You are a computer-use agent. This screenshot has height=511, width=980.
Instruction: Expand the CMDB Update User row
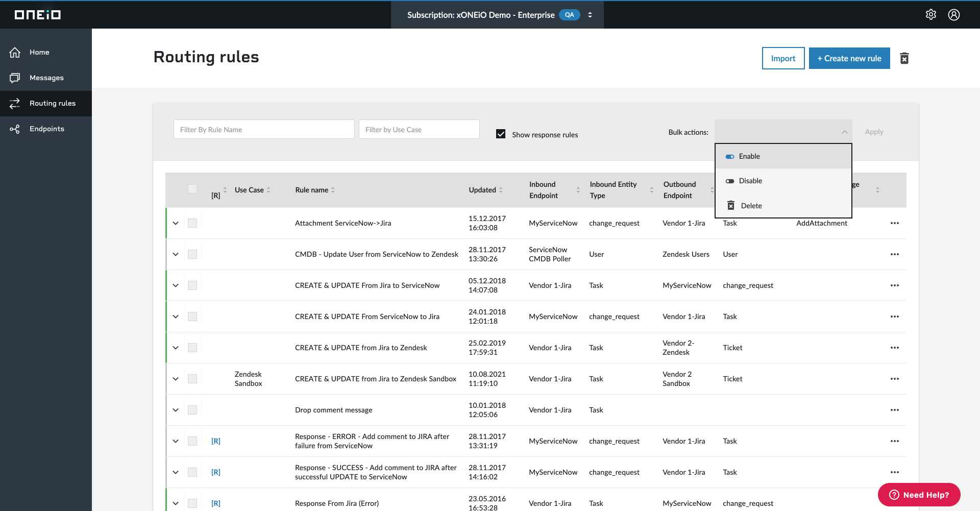point(176,254)
